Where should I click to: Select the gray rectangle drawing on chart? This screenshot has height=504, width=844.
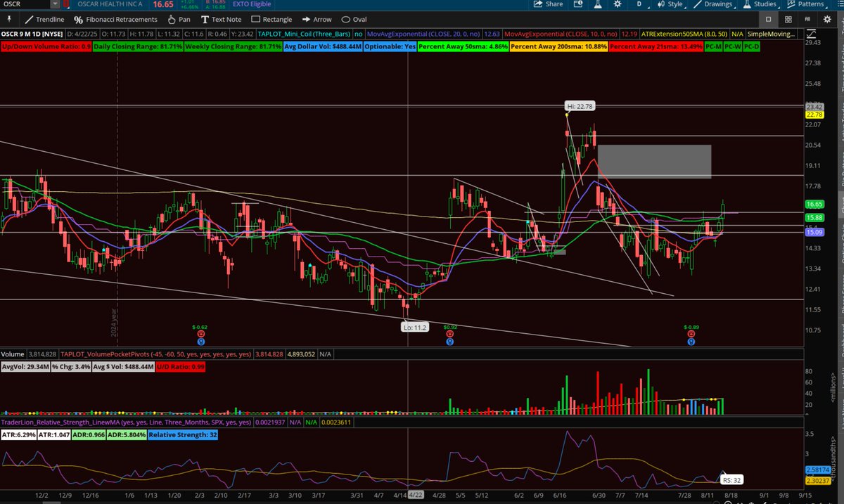654,162
